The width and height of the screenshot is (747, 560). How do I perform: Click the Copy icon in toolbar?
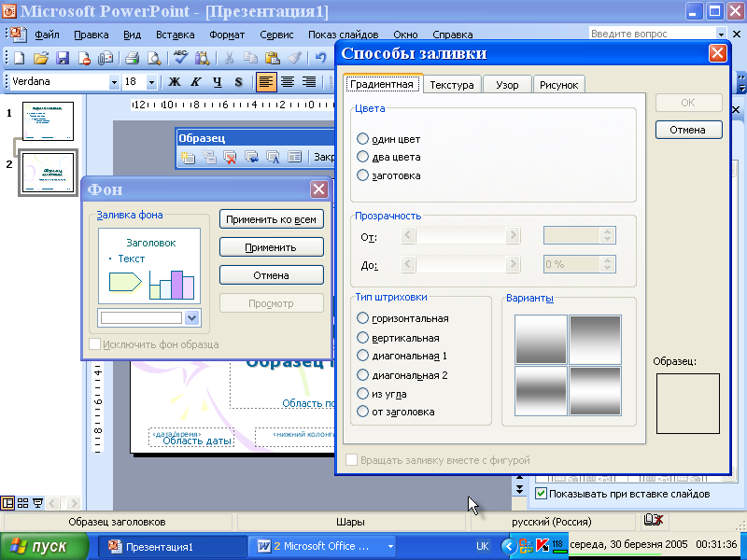(x=250, y=58)
